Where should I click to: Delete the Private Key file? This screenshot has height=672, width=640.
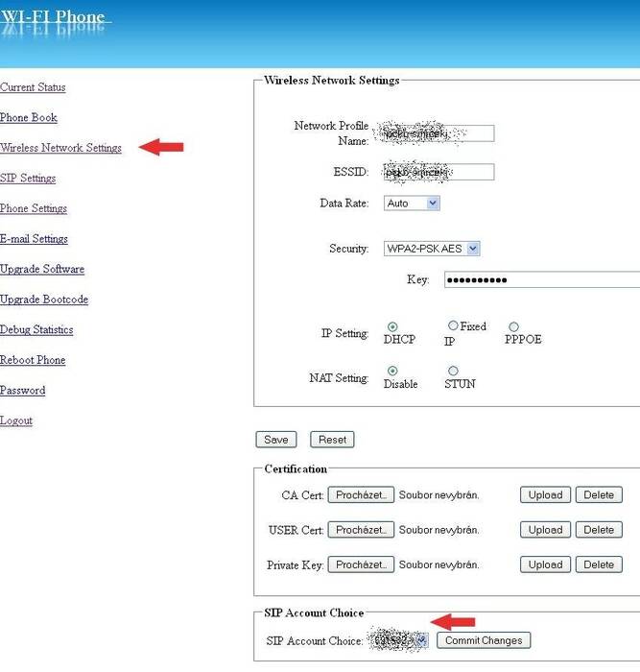599,564
